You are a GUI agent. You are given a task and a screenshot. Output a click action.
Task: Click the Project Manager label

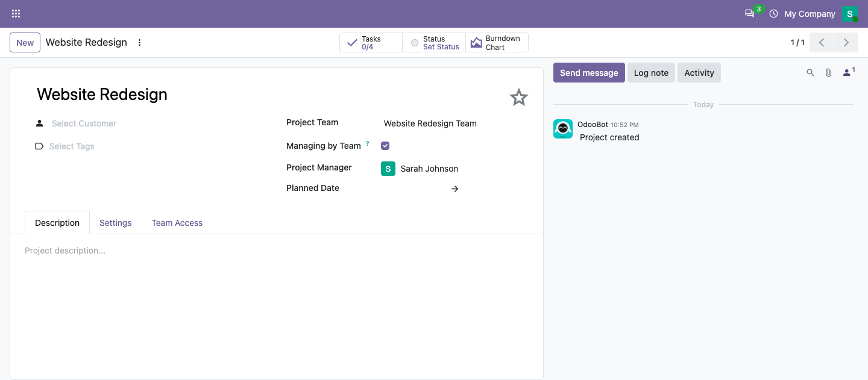(319, 167)
